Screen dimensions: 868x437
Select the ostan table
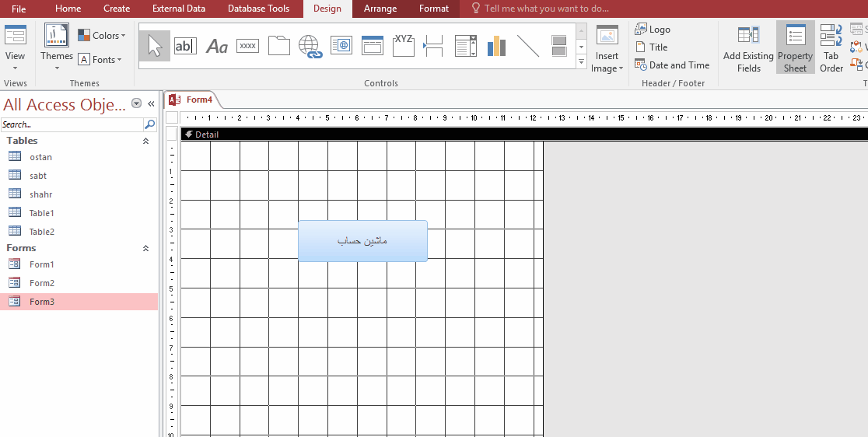point(79,157)
